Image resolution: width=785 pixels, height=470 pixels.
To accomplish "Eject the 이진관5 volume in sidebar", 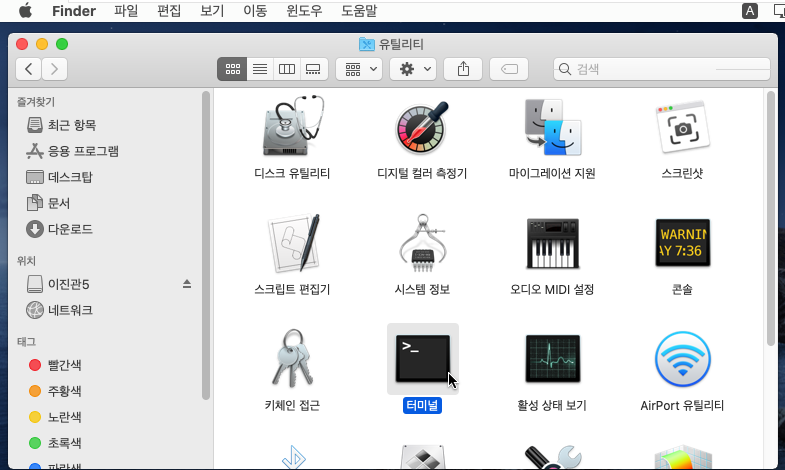I will pyautogui.click(x=187, y=284).
